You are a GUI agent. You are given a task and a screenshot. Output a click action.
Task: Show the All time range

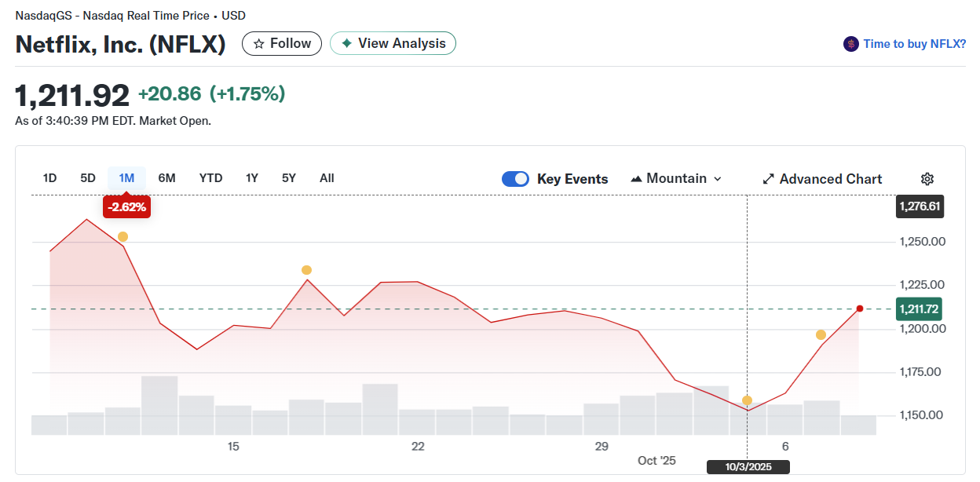(327, 178)
